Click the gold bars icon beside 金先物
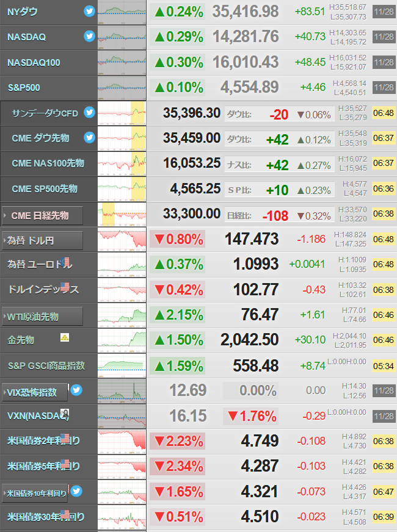Screen dimensions: 397x532 (x=65, y=337)
